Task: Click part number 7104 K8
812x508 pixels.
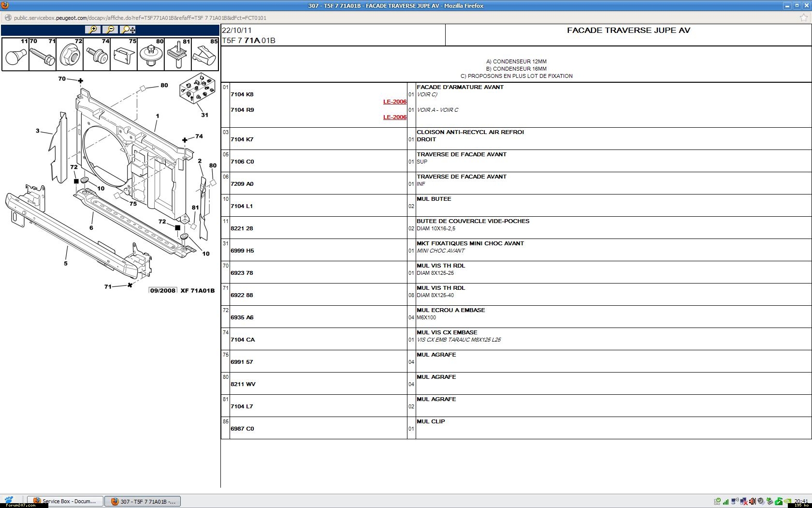Action: click(242, 94)
